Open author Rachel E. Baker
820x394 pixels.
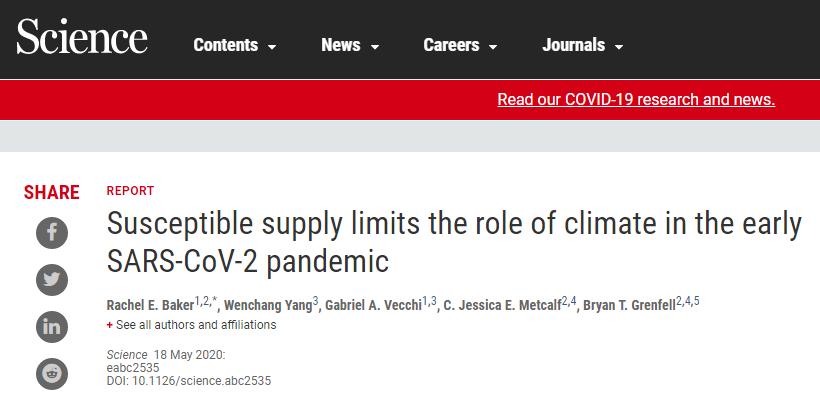point(150,305)
